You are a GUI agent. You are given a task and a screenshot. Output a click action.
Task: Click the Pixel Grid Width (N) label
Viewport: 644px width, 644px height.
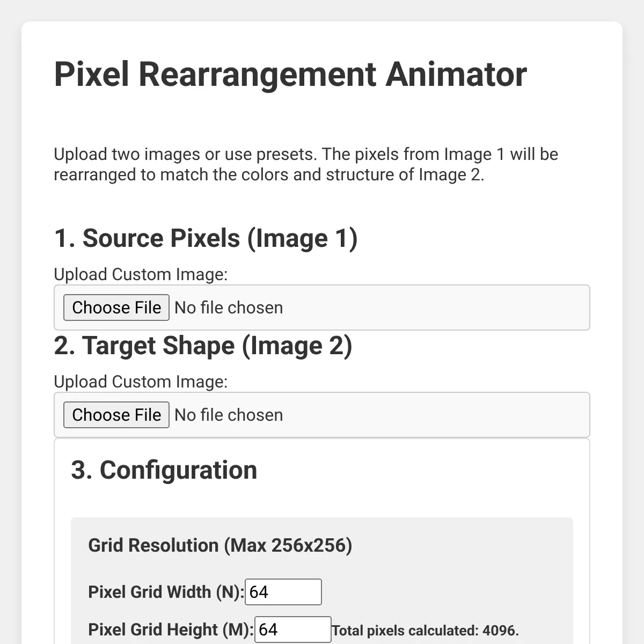(x=165, y=592)
